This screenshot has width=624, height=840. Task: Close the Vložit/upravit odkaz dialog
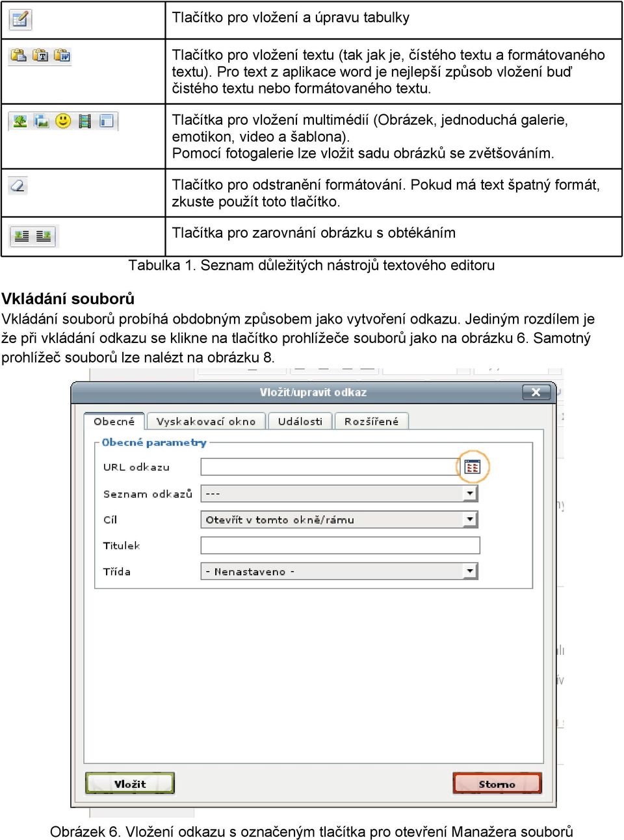[x=536, y=392]
